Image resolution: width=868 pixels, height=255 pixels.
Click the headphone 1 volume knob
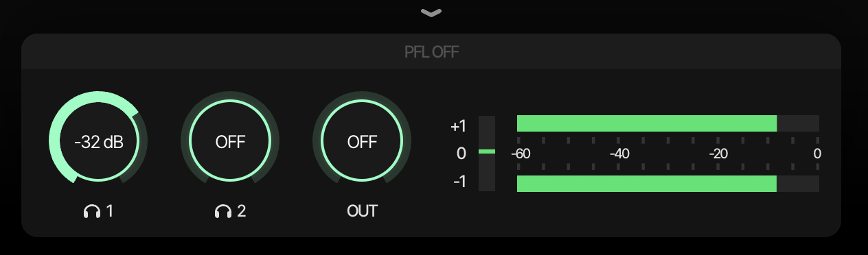pos(98,141)
